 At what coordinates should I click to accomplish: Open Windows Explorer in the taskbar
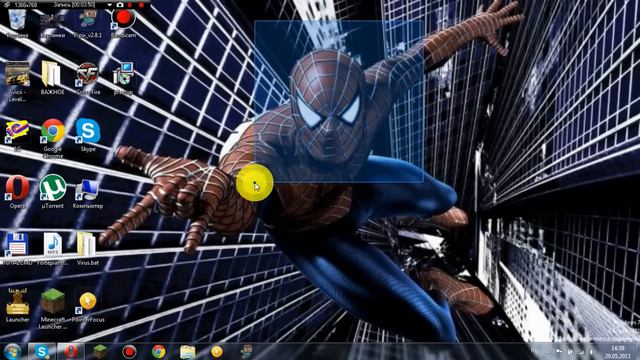point(188,351)
